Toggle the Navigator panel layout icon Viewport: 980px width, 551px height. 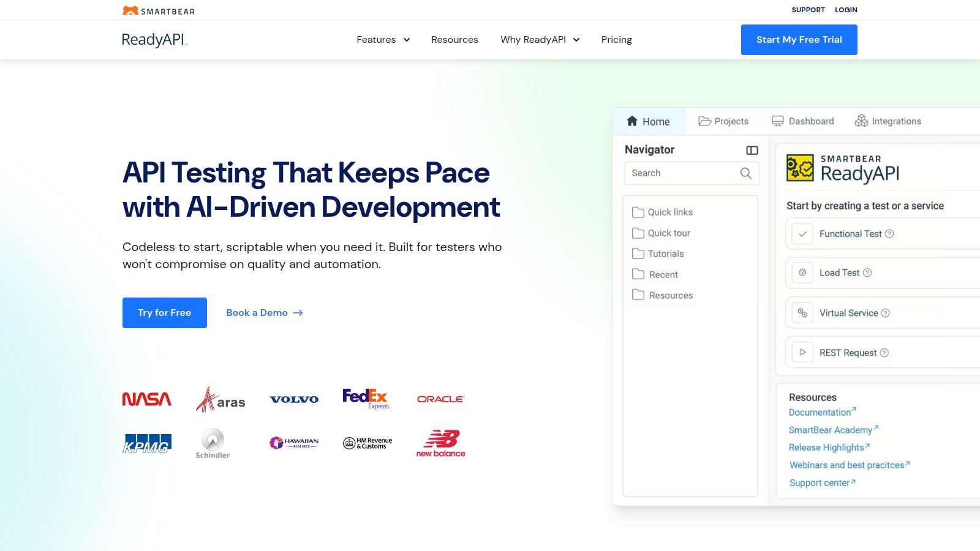[752, 150]
